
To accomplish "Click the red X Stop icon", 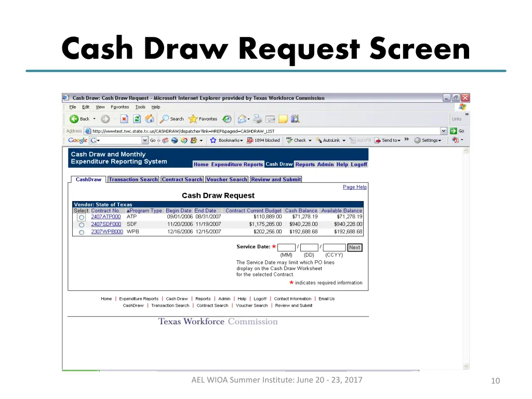I will click(124, 119).
